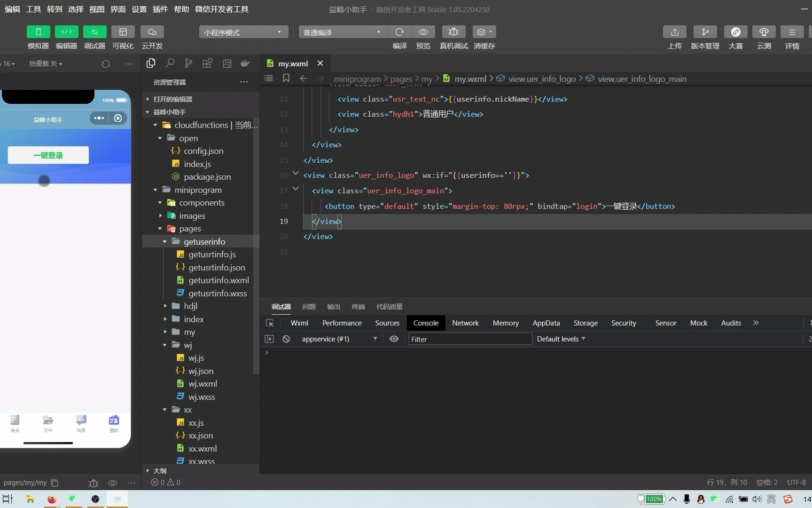
Task: Click the upload icon
Action: coord(674,32)
